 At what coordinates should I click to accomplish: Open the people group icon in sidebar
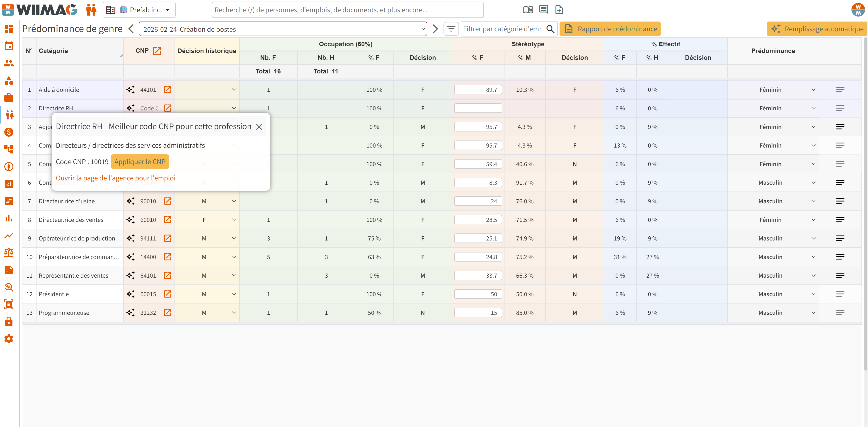click(x=9, y=63)
